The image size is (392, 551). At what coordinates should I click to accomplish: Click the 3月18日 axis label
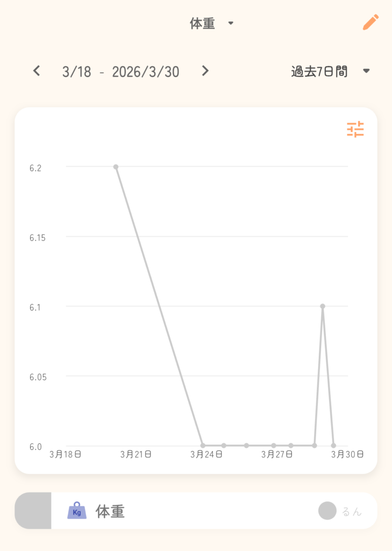(x=65, y=455)
